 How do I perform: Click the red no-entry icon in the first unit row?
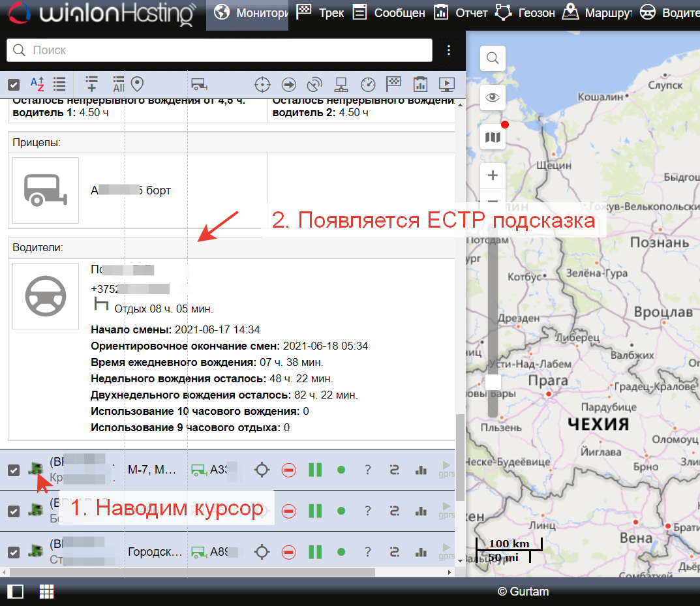click(x=289, y=470)
